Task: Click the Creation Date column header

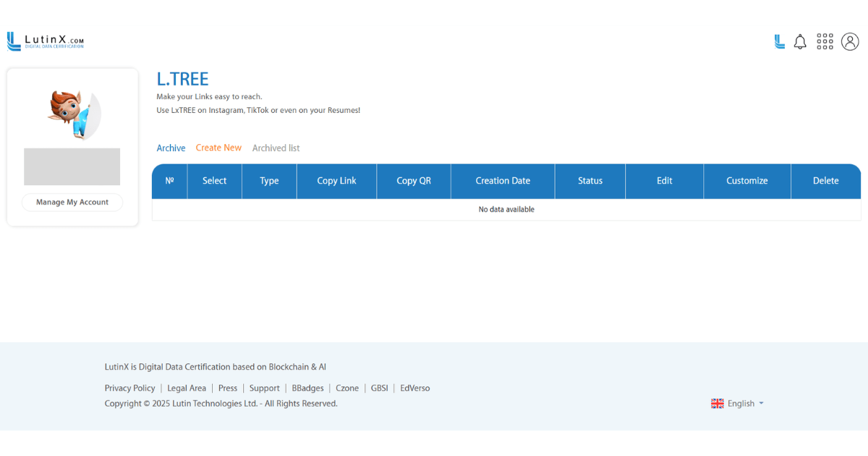Action: point(503,181)
